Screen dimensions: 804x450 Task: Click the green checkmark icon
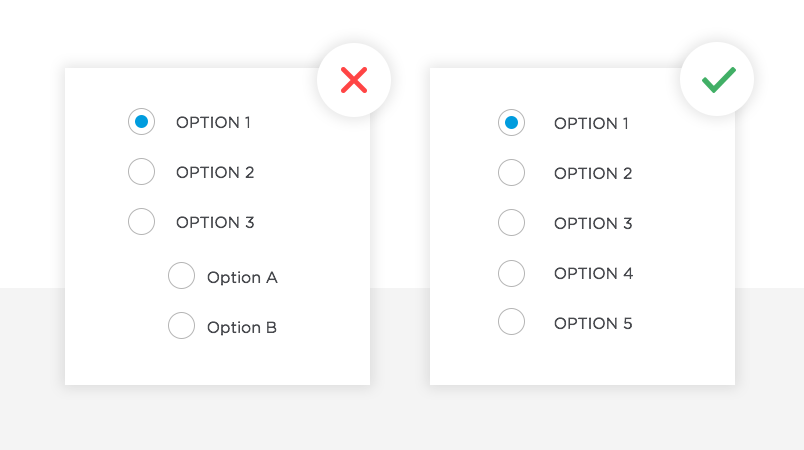[718, 80]
